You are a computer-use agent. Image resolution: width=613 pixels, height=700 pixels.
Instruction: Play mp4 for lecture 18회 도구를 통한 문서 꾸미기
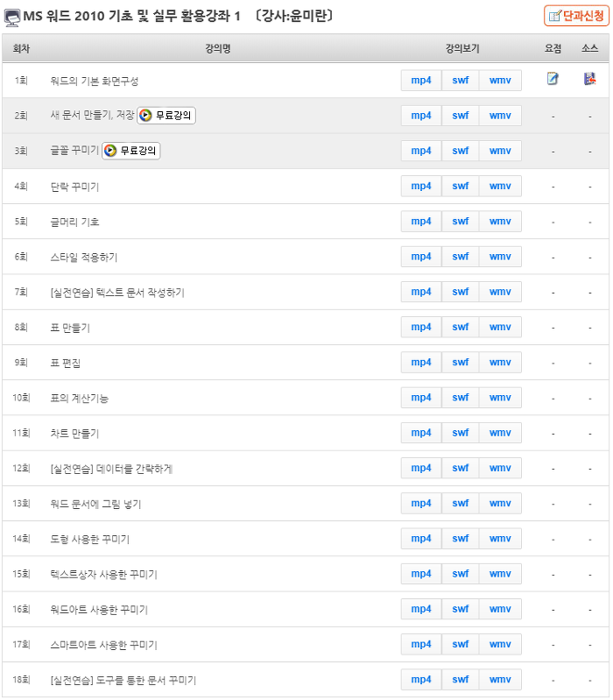pyautogui.click(x=421, y=680)
